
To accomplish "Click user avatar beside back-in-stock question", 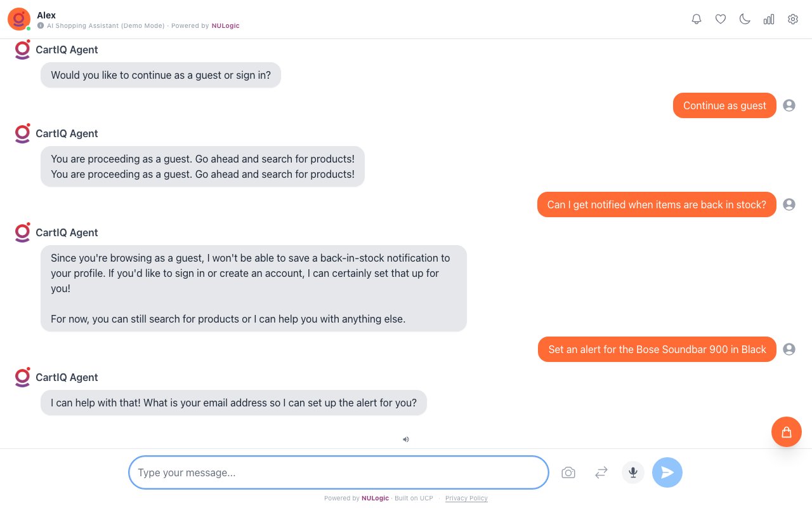I will tap(789, 204).
